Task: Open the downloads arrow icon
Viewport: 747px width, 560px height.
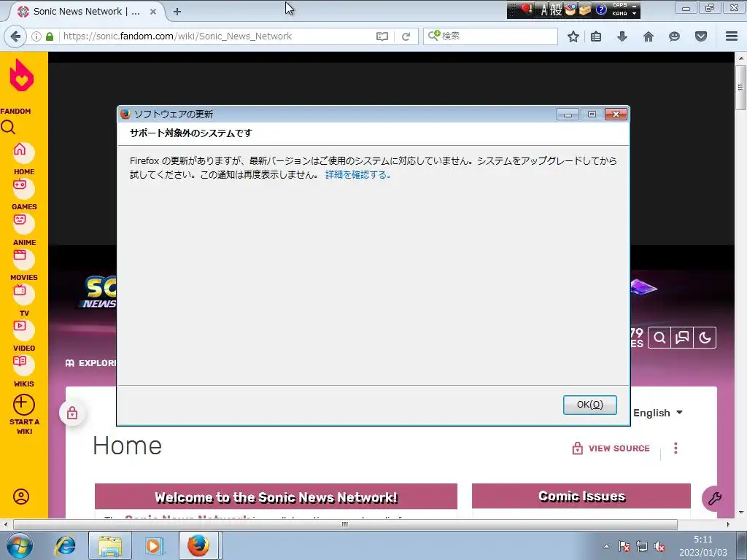Action: coord(622,36)
